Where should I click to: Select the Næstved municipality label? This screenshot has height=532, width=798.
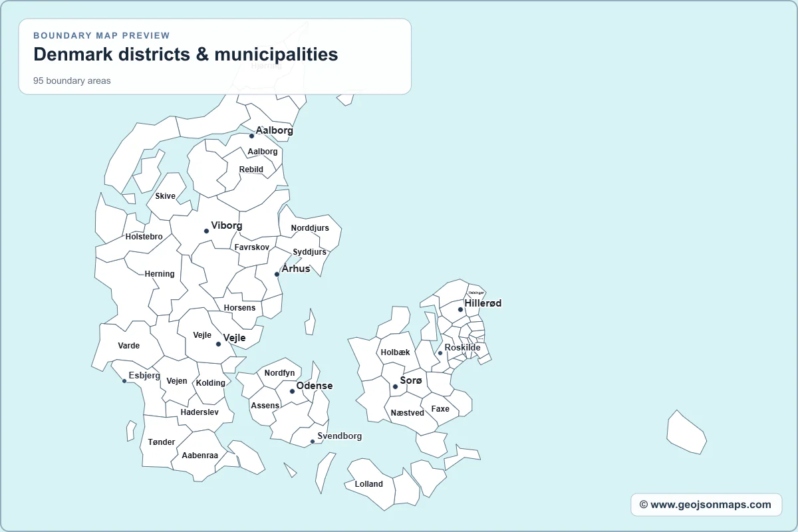pos(408,413)
